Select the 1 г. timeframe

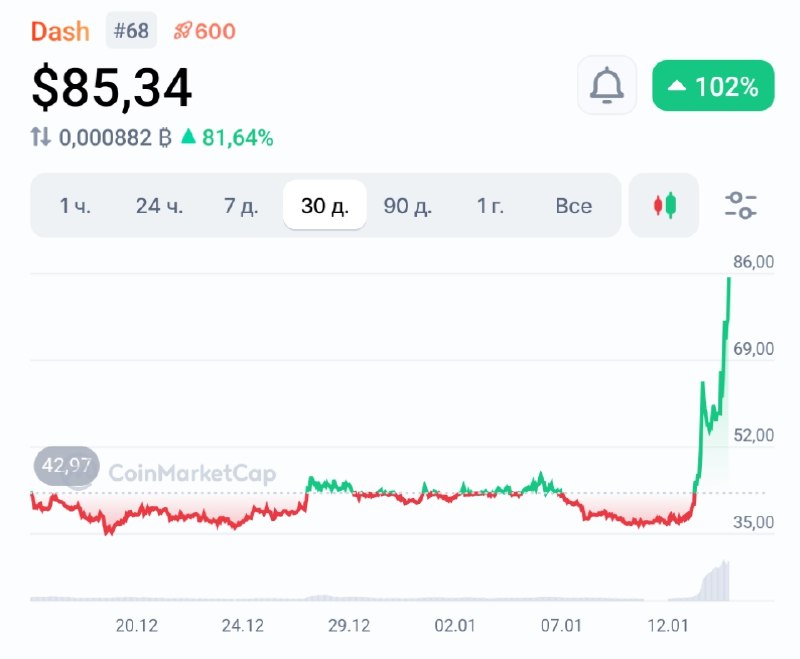(490, 206)
